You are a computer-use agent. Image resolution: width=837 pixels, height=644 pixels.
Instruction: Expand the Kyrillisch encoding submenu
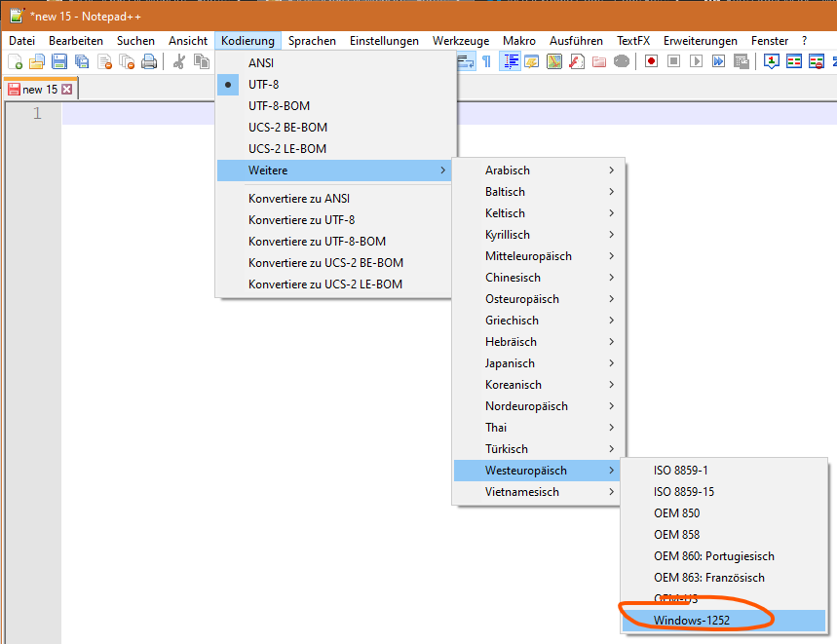[538, 234]
